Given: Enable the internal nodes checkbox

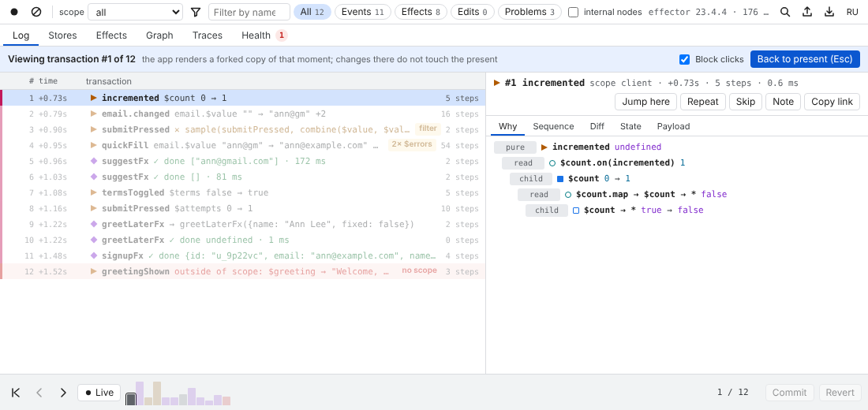Looking at the screenshot, I should [574, 12].
